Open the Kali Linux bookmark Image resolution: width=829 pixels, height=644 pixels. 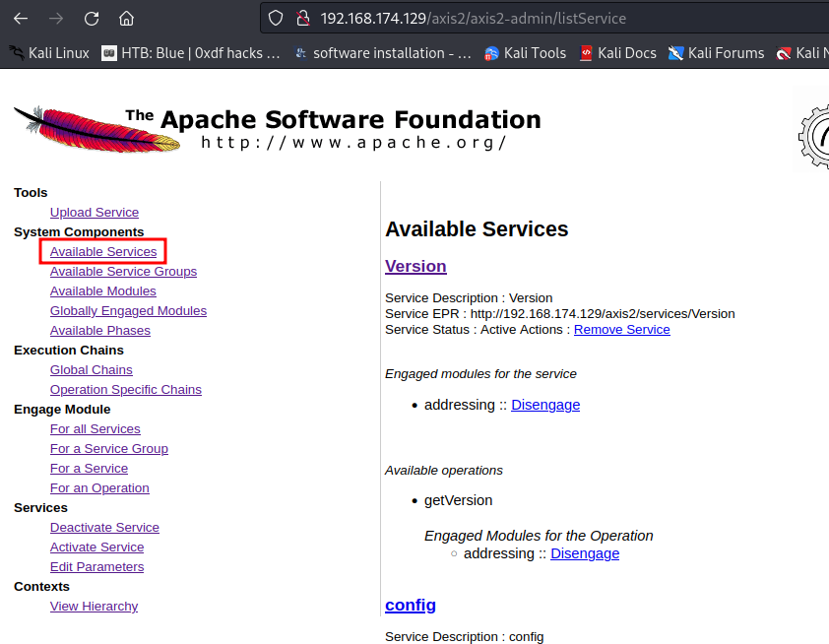[x=49, y=53]
